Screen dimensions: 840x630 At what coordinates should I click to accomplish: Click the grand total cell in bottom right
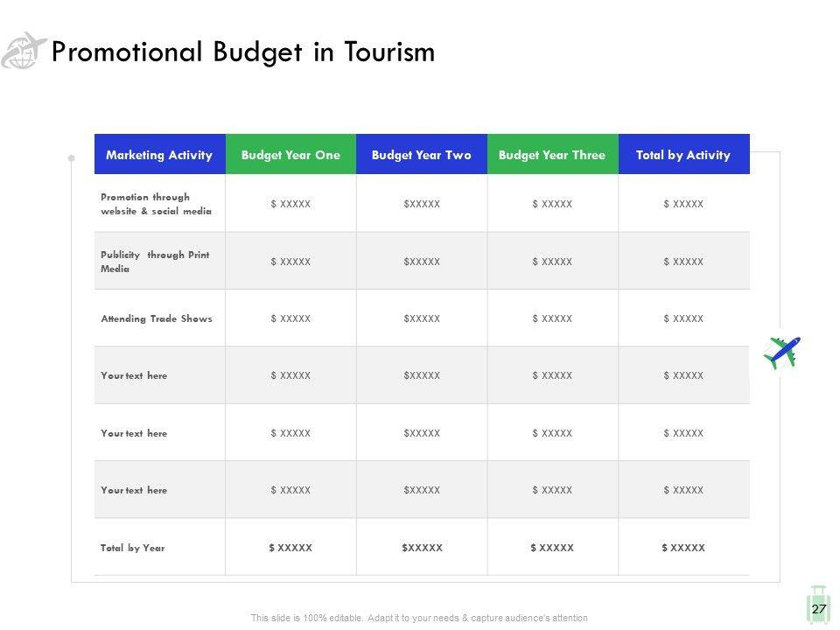683,548
